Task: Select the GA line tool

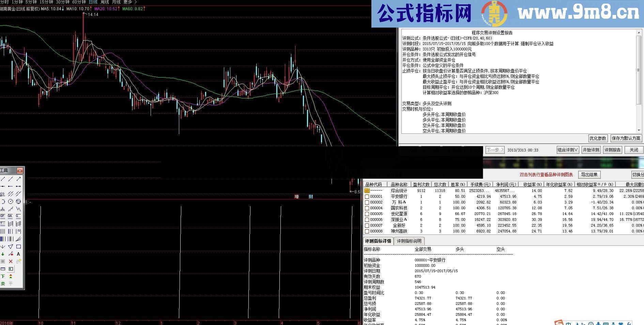Action: click(x=11, y=216)
